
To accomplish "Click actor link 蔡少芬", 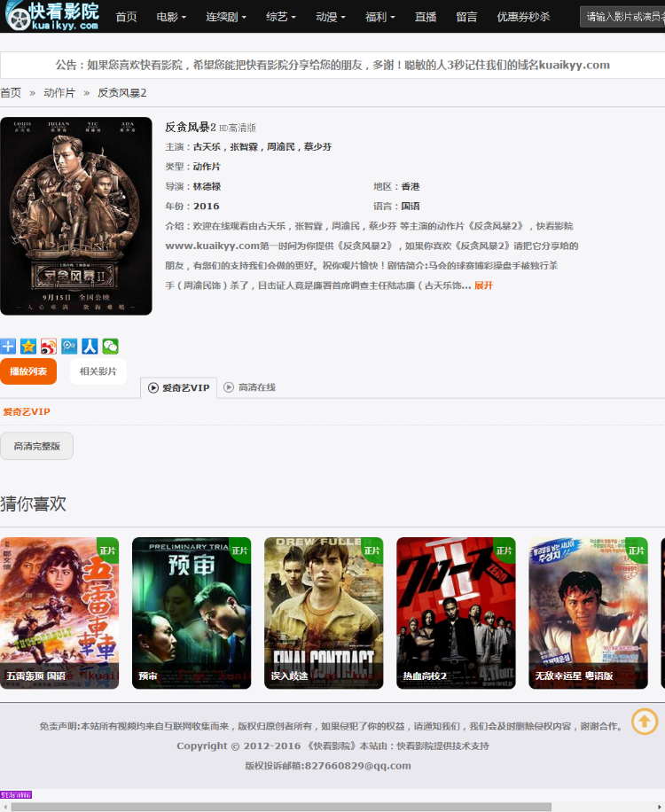I will 317,146.
